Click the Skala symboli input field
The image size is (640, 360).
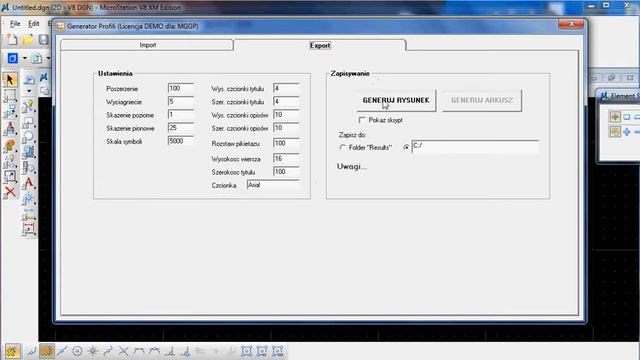pyautogui.click(x=181, y=141)
